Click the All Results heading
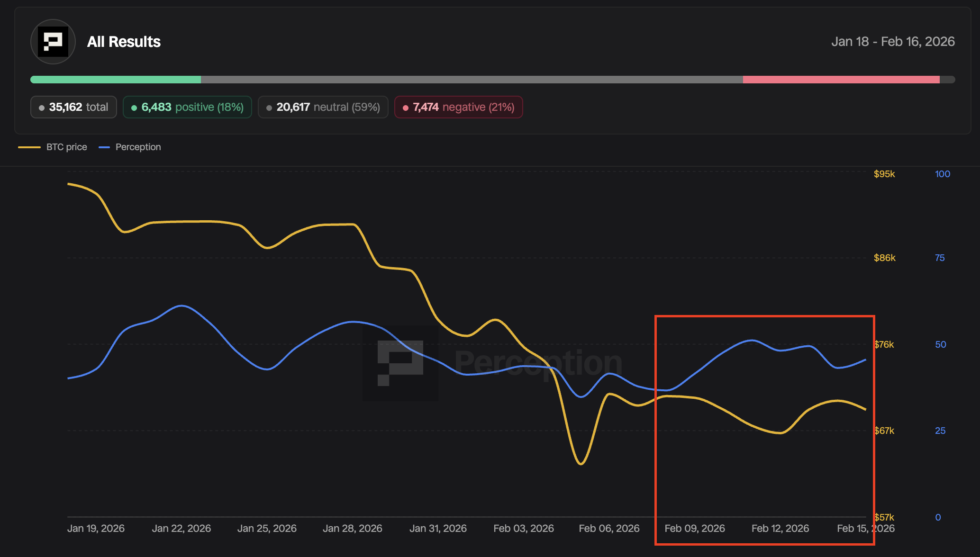The image size is (980, 557). pos(124,42)
